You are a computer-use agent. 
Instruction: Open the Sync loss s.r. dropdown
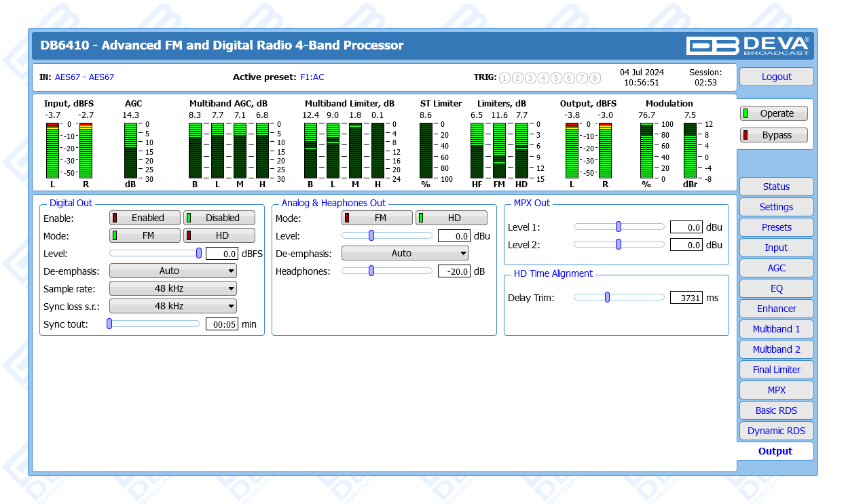point(173,306)
